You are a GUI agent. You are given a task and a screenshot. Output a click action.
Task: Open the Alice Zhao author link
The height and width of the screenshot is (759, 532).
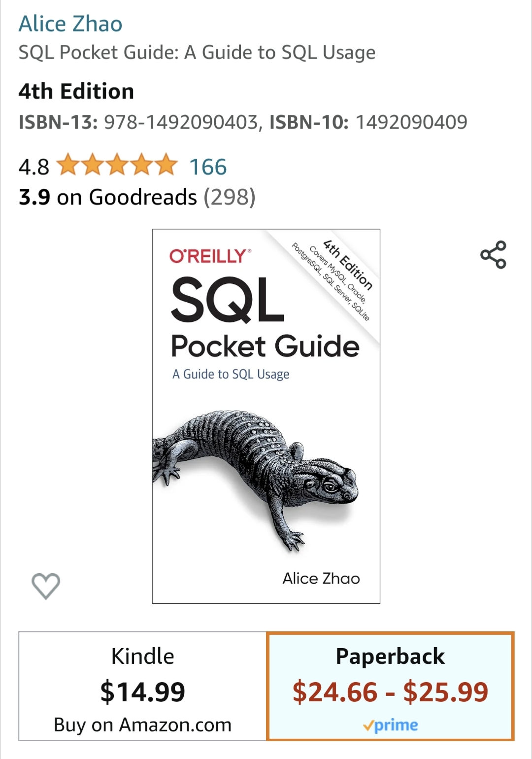coord(70,24)
